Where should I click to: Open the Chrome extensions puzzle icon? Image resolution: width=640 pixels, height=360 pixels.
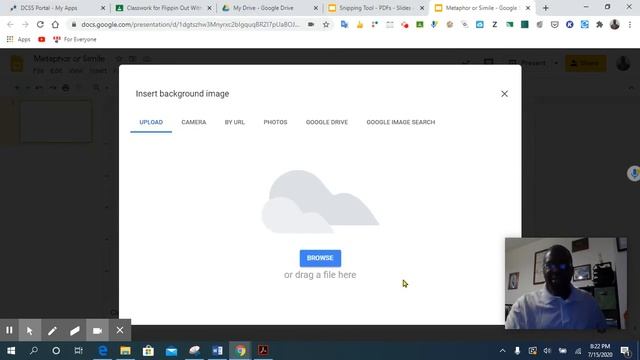click(x=600, y=24)
